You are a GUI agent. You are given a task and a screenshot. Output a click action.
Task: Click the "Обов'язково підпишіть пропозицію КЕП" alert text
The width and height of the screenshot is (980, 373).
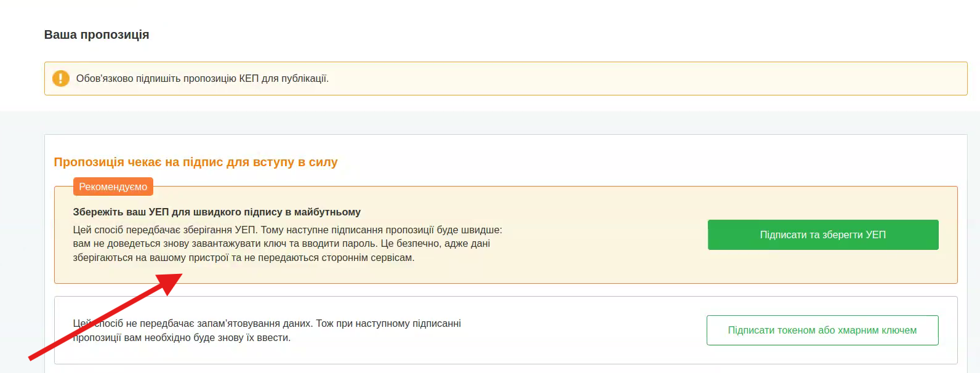tap(202, 79)
